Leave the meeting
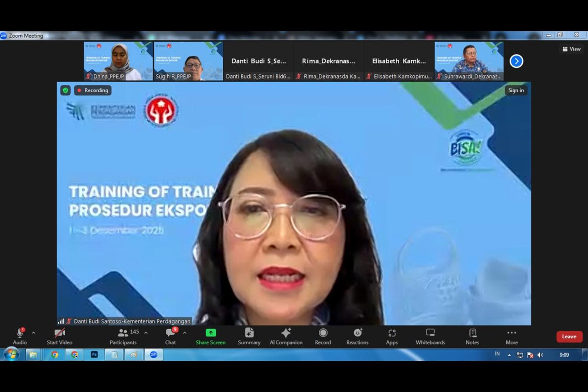 569,336
